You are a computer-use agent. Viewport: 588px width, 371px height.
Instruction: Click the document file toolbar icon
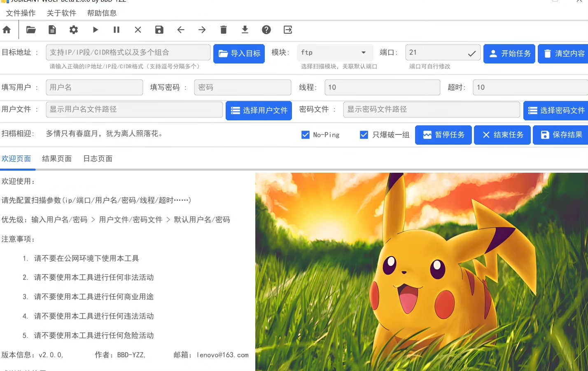pos(52,30)
